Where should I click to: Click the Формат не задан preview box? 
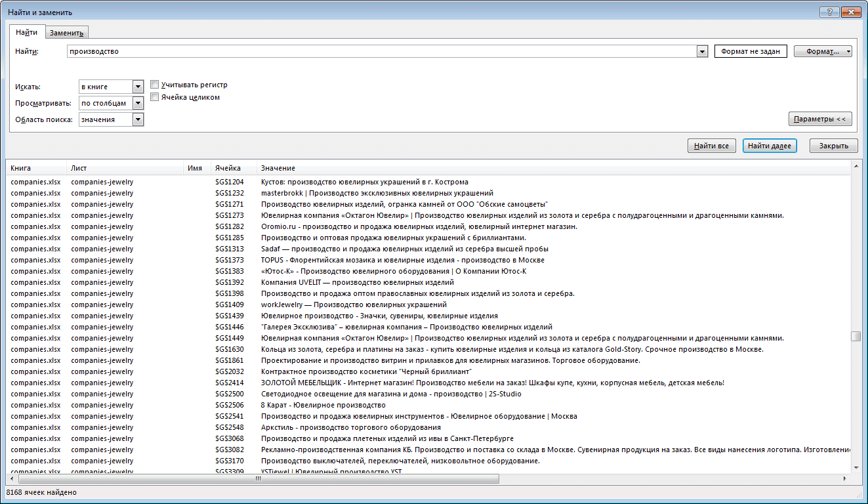(x=751, y=51)
